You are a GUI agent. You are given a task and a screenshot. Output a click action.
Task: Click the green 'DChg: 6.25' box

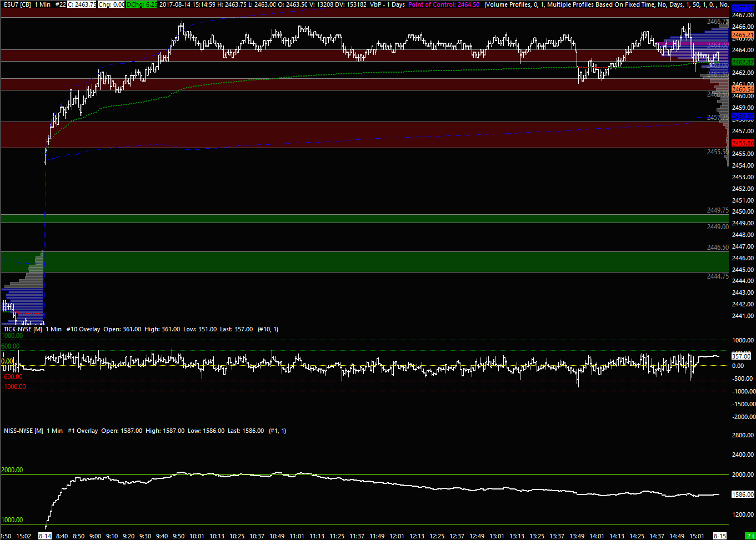(x=142, y=4)
